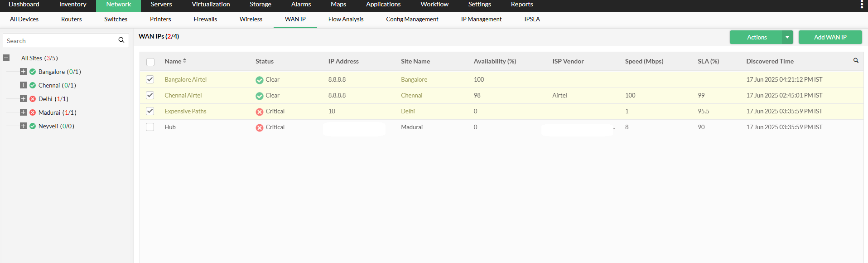This screenshot has height=263, width=868.
Task: Open the Maps top menu
Action: (338, 5)
